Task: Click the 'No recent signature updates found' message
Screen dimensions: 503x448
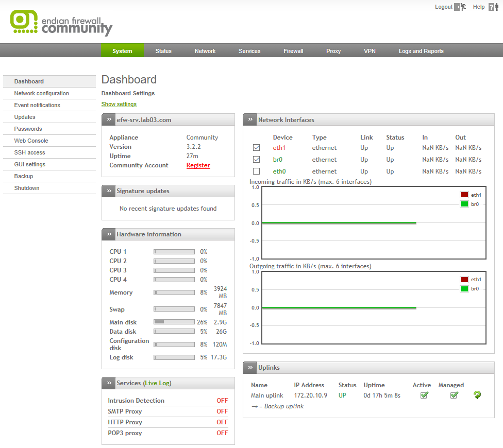Action: tap(168, 209)
